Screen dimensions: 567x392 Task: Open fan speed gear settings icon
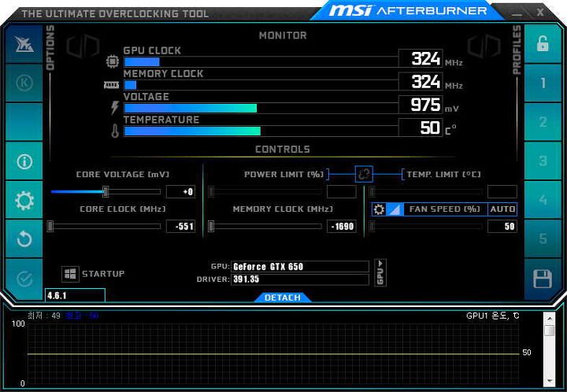click(379, 209)
